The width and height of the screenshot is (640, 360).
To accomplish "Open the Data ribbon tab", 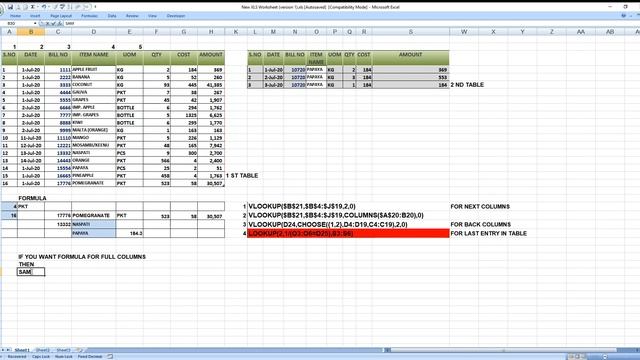I will pos(112,16).
